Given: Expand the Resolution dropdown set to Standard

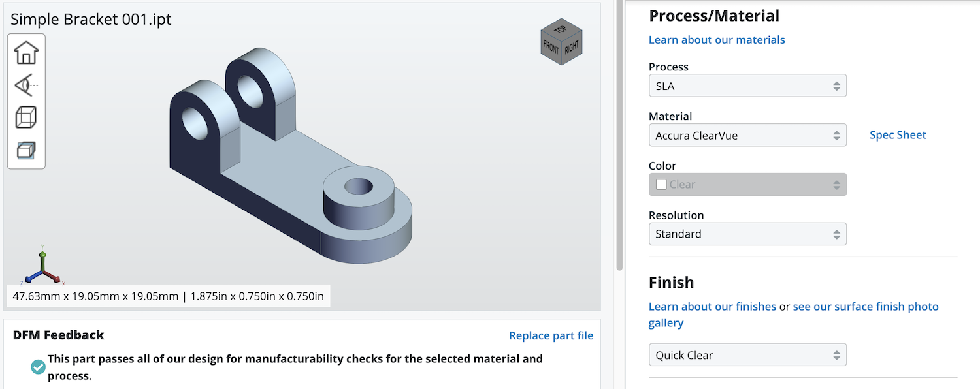Looking at the screenshot, I should (x=747, y=234).
